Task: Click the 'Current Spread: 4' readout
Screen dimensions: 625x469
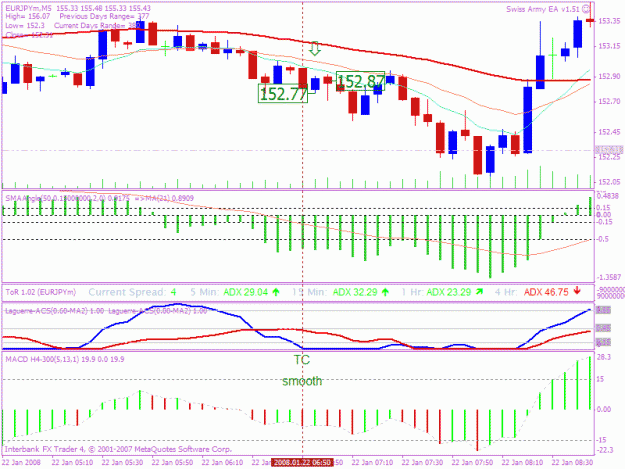Action: [132, 292]
